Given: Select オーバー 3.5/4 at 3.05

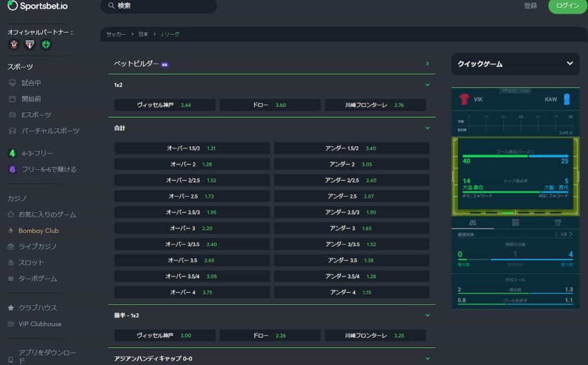Looking at the screenshot, I should [192, 276].
